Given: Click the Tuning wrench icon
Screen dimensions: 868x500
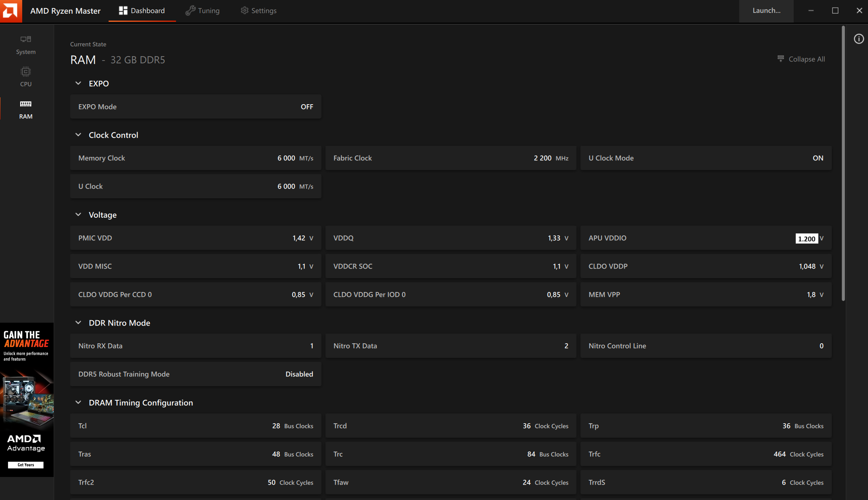Looking at the screenshot, I should click(x=190, y=11).
